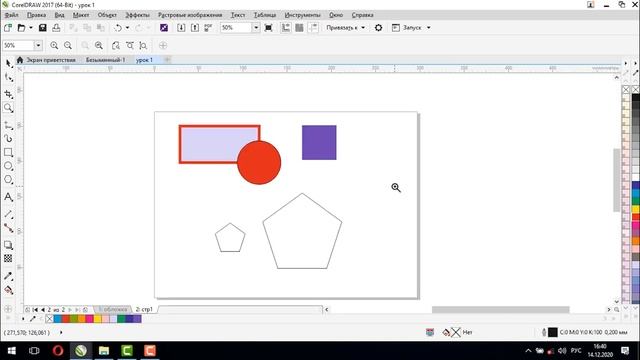Add a new document tab with plus

coord(167,60)
